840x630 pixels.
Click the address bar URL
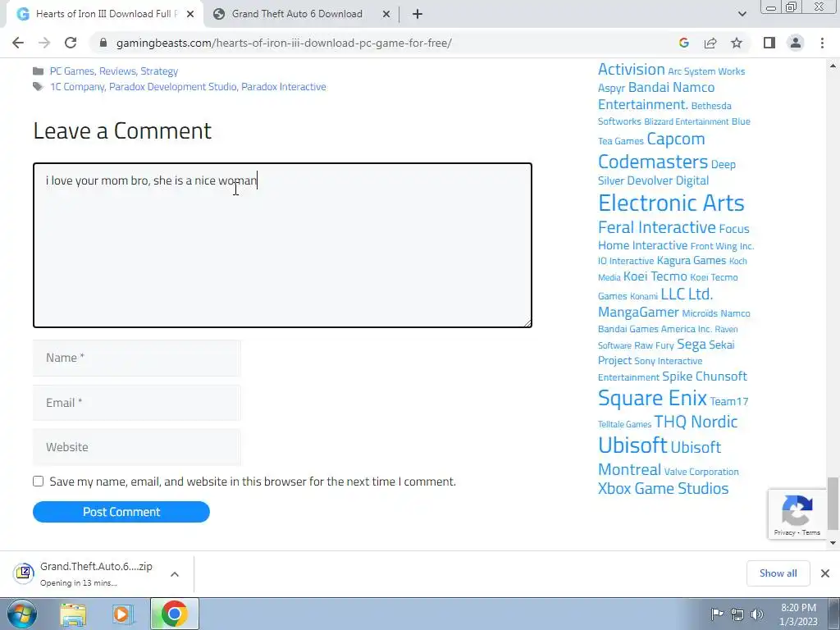click(284, 43)
